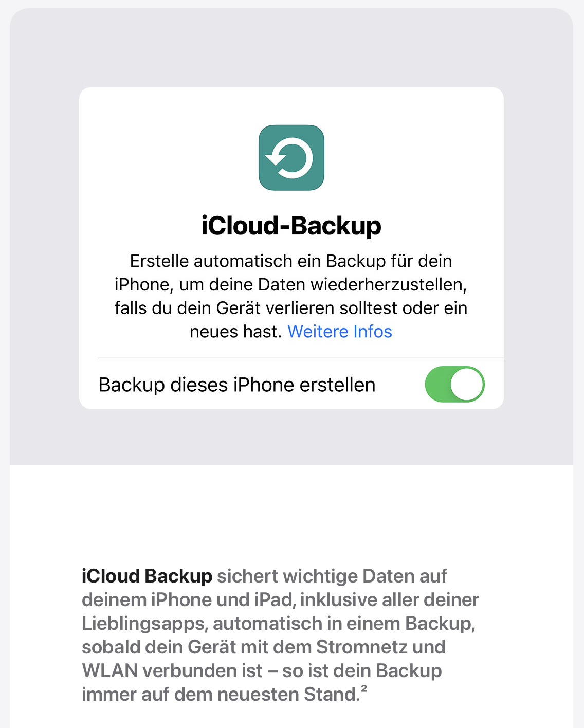This screenshot has height=728, width=584.
Task: Click the line deinem iPhone und iPad
Action: click(x=280, y=600)
